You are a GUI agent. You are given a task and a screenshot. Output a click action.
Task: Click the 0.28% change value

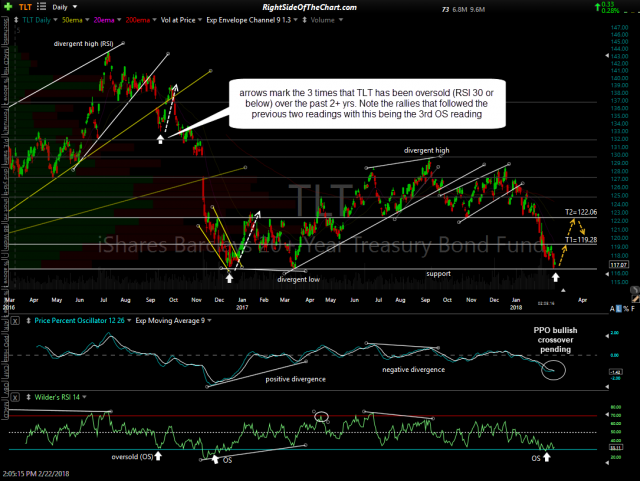(x=610, y=11)
